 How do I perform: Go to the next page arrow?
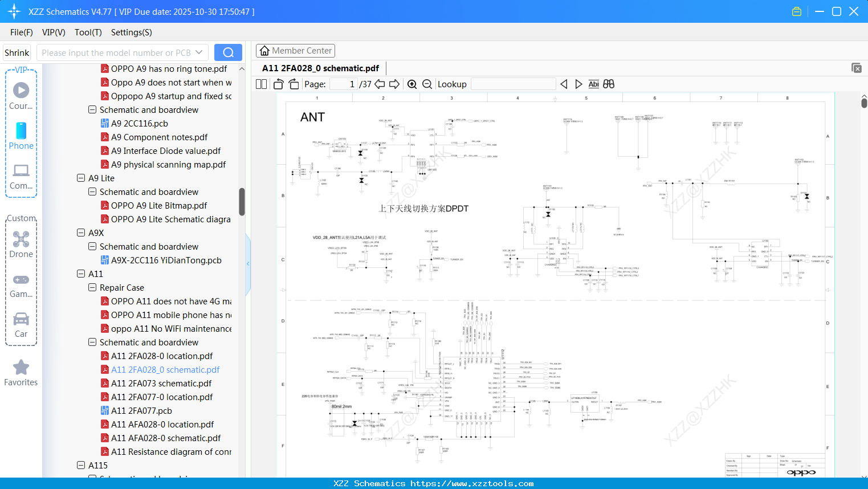point(394,84)
